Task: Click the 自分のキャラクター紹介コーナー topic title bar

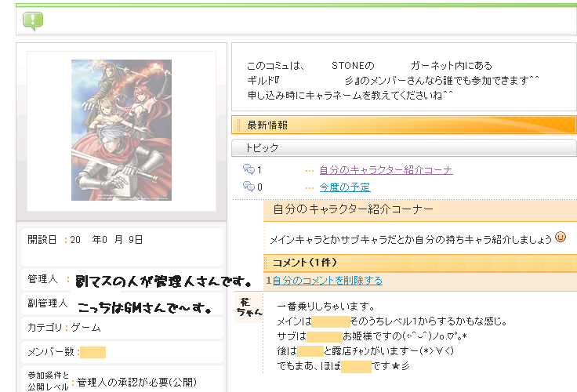Action: [419, 210]
